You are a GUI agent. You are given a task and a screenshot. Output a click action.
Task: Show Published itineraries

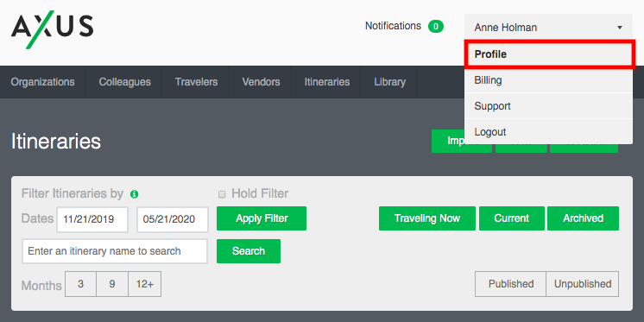510,284
